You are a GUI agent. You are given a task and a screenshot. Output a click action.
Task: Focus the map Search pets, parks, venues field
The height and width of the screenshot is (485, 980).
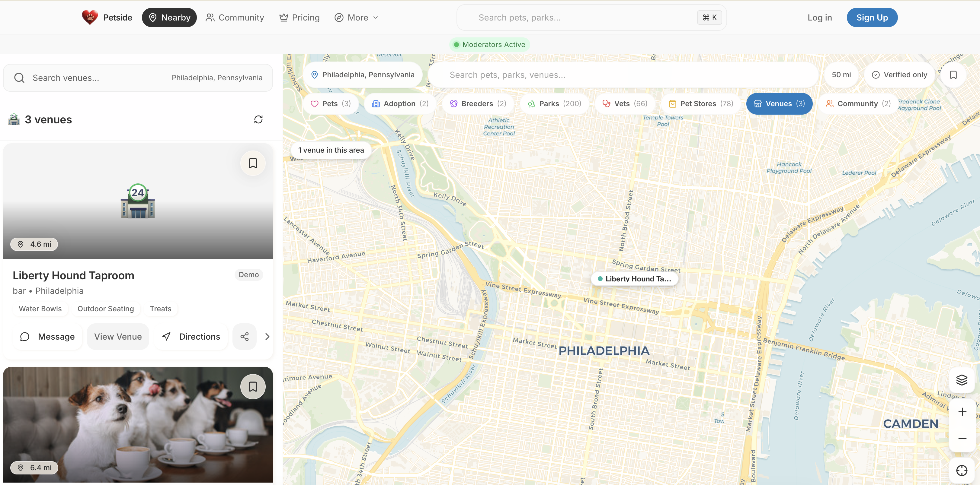coord(623,74)
